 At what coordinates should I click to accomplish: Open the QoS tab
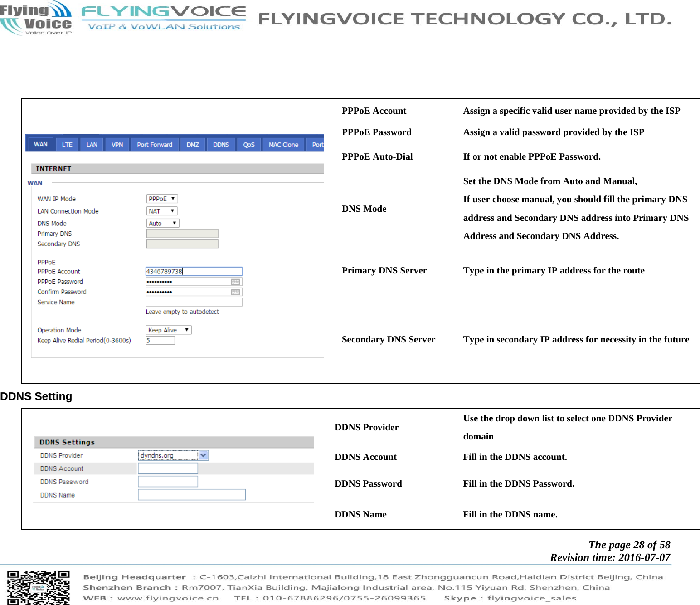click(x=249, y=145)
